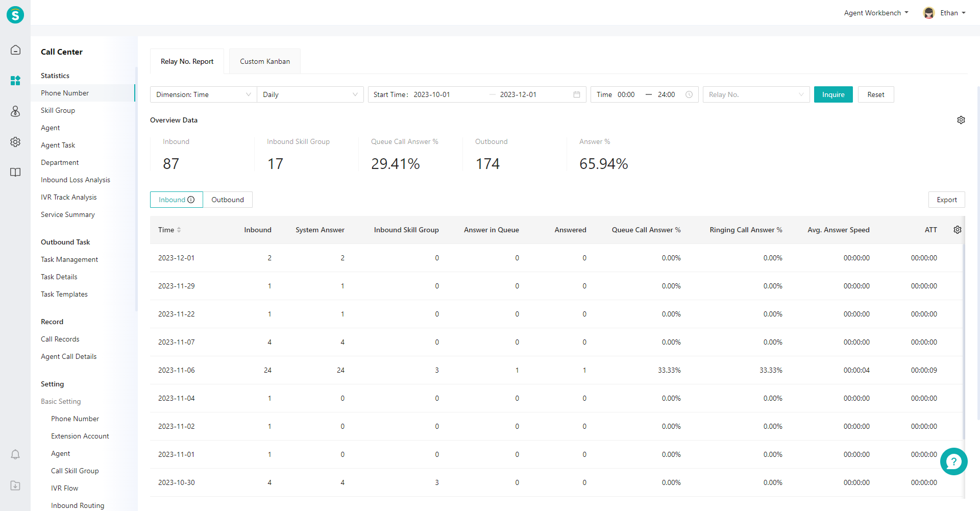
Task: Click the 00:00:09 ATT value
Action: 924,370
